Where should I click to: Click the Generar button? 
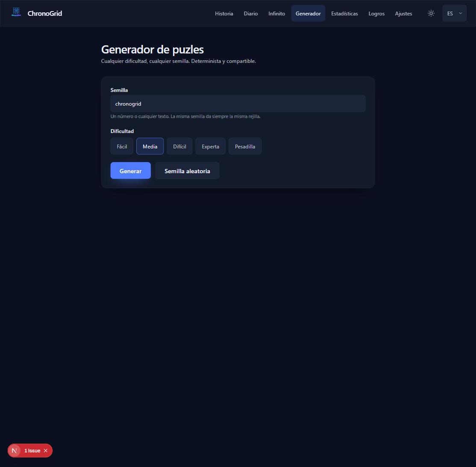tap(130, 171)
